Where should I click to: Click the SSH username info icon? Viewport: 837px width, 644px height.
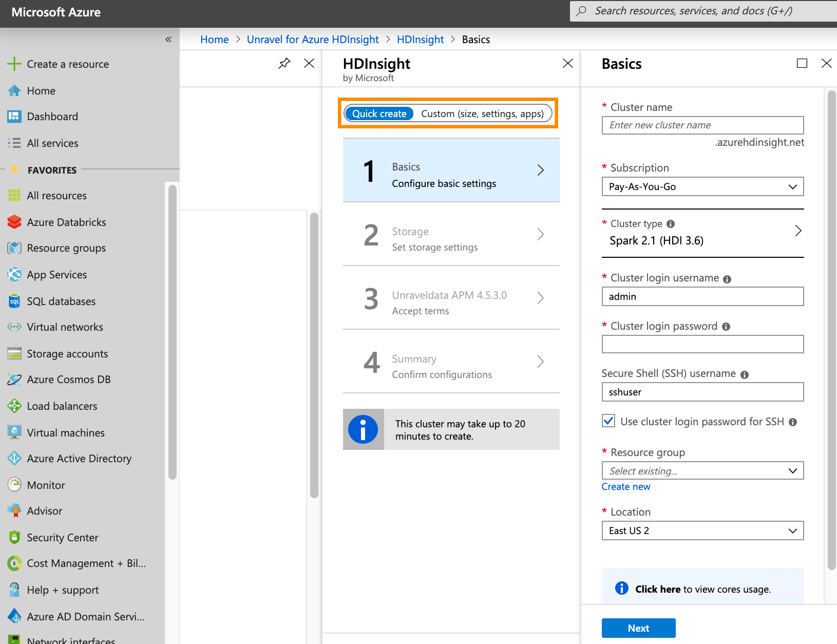[x=745, y=375]
